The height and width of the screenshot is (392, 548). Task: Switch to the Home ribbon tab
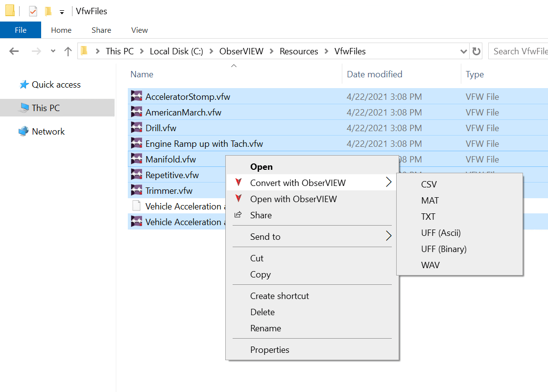coord(61,30)
